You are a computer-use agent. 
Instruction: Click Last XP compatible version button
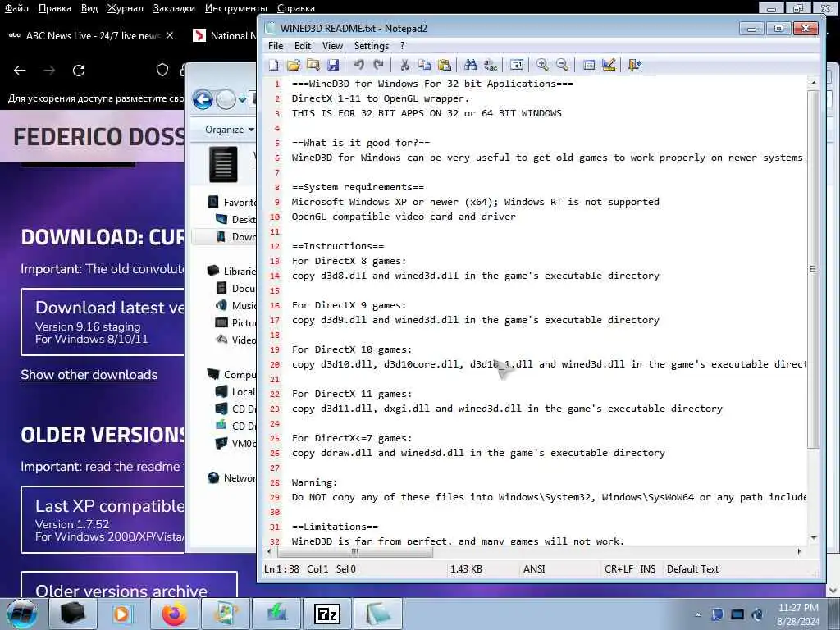[x=103, y=519]
